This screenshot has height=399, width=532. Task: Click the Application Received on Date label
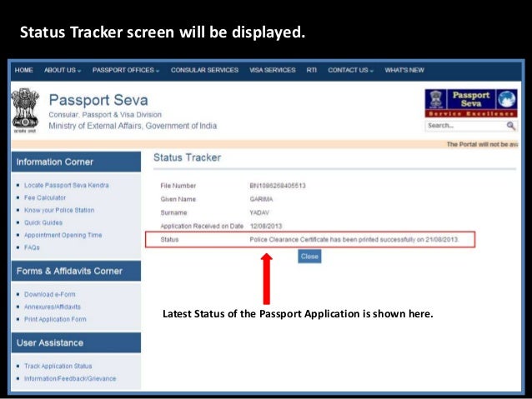coord(202,226)
